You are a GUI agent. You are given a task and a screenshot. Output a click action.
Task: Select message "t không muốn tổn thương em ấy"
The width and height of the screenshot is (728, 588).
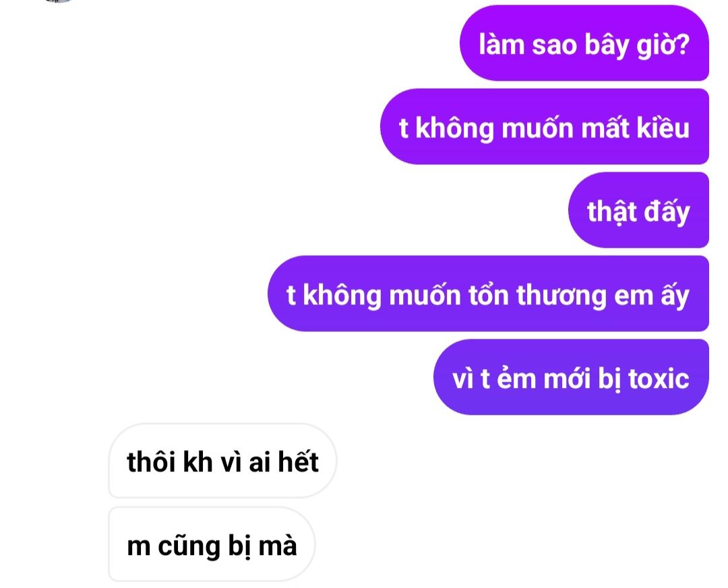[x=488, y=293]
